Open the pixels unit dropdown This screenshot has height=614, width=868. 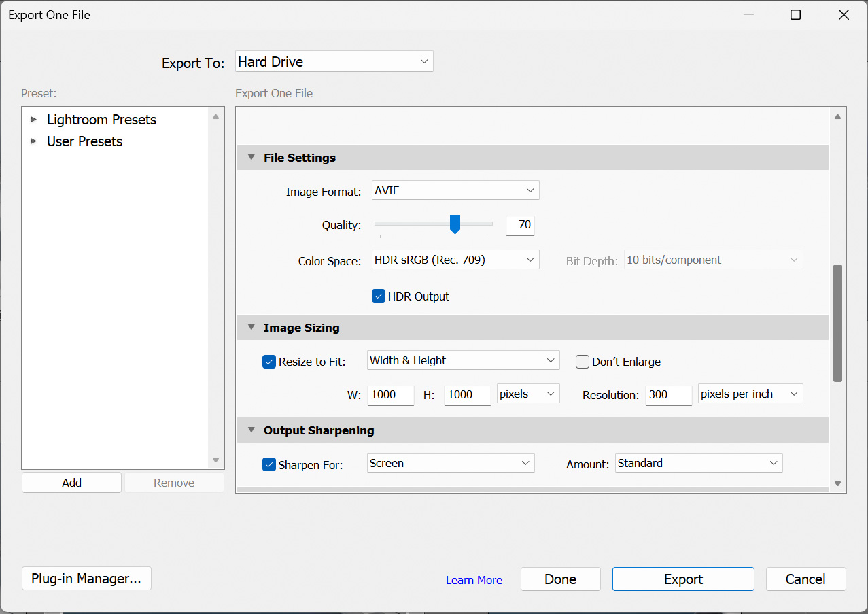click(x=528, y=393)
